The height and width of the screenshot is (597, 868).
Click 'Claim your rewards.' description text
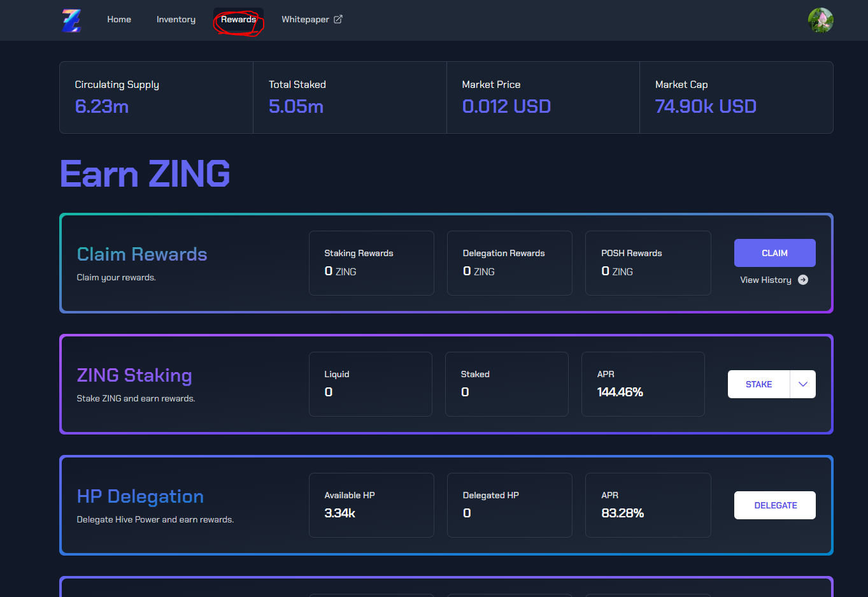coord(117,277)
